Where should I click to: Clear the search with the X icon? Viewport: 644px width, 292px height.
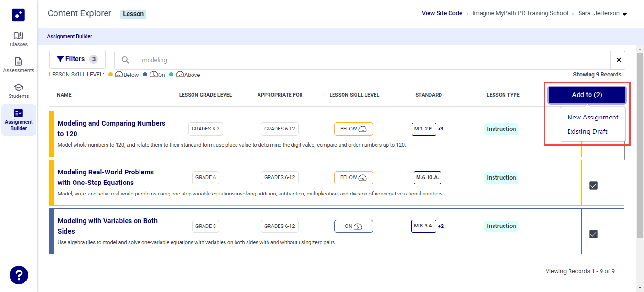coord(618,60)
